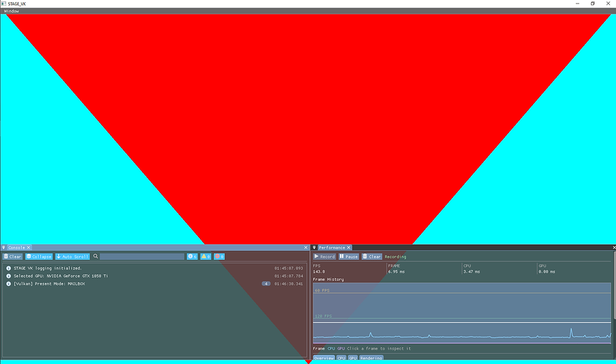Image resolution: width=616 pixels, height=364 pixels.
Task: Open the Window menu
Action: [x=11, y=11]
